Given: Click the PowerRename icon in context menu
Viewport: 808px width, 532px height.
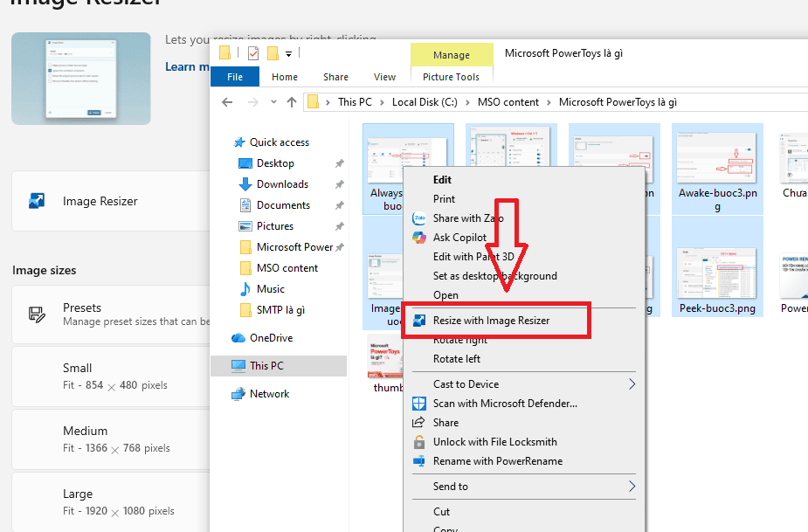Looking at the screenshot, I should pos(419,461).
